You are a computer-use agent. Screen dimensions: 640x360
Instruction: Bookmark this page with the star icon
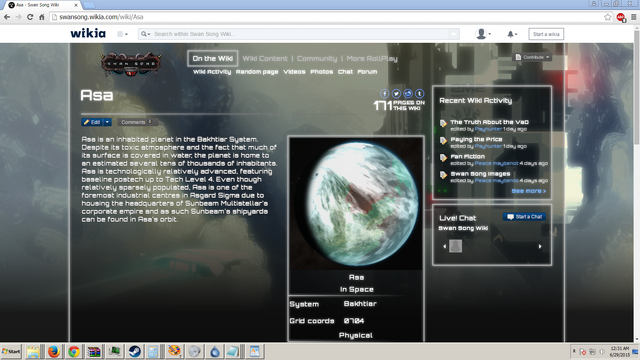[608, 17]
